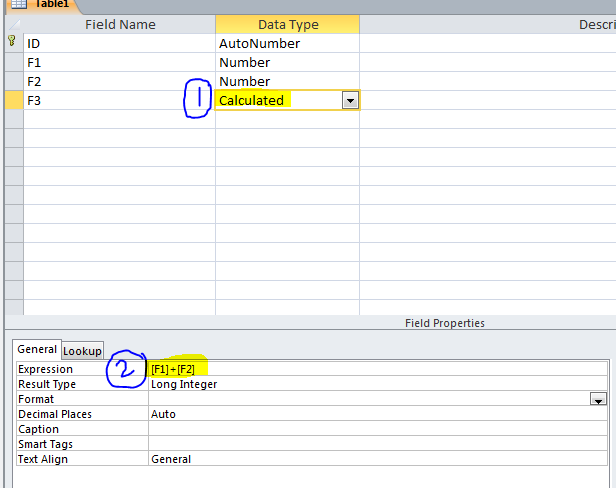This screenshot has width=616, height=488.
Task: Switch to the Lookup properties tab
Action: click(x=82, y=351)
